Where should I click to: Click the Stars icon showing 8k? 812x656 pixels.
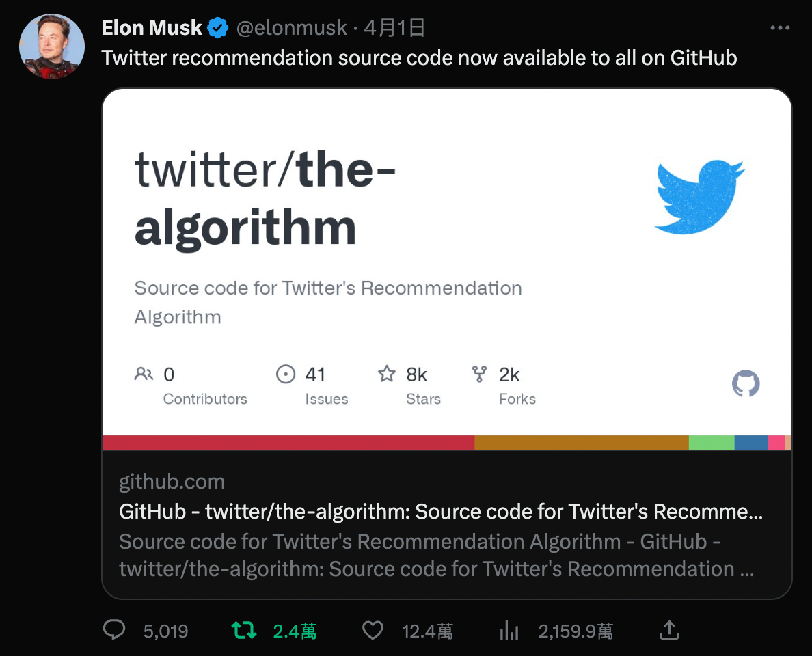pyautogui.click(x=387, y=374)
